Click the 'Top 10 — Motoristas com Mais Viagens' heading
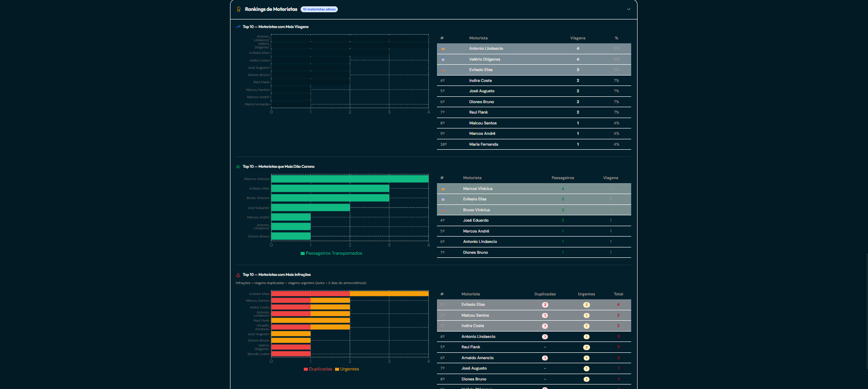This screenshot has height=389, width=868. click(275, 27)
